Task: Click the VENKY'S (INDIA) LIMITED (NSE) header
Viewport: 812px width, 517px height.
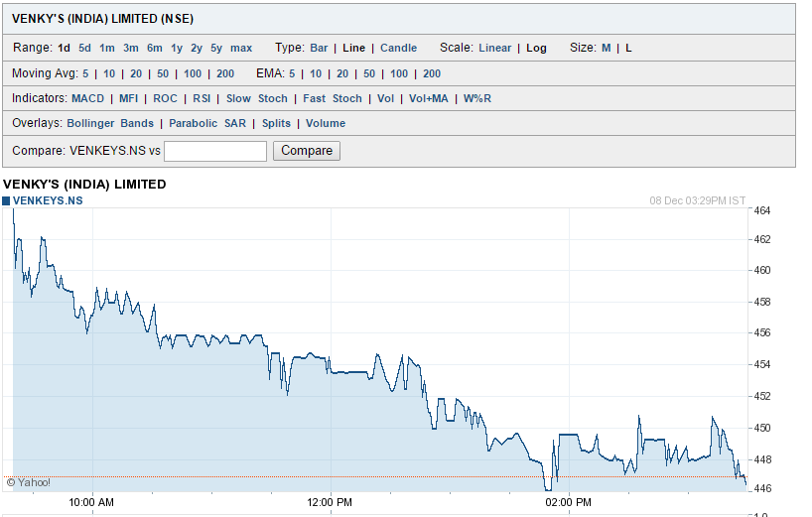Action: [x=102, y=19]
